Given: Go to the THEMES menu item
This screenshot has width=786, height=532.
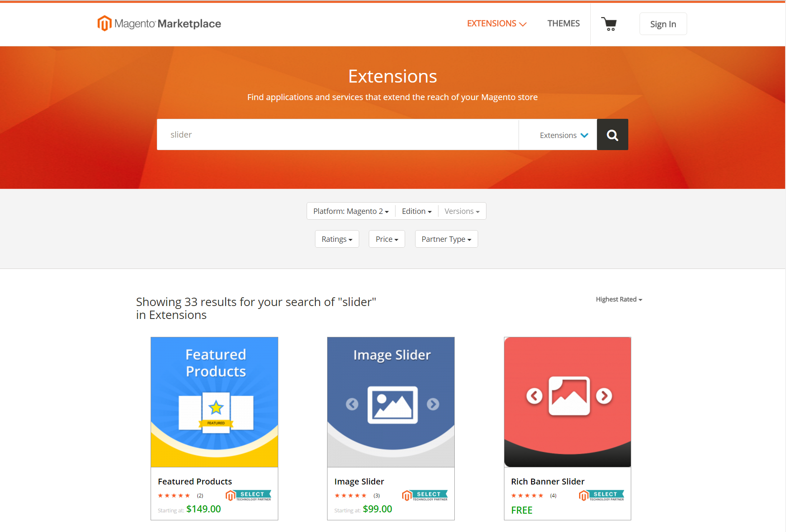Looking at the screenshot, I should [x=564, y=24].
